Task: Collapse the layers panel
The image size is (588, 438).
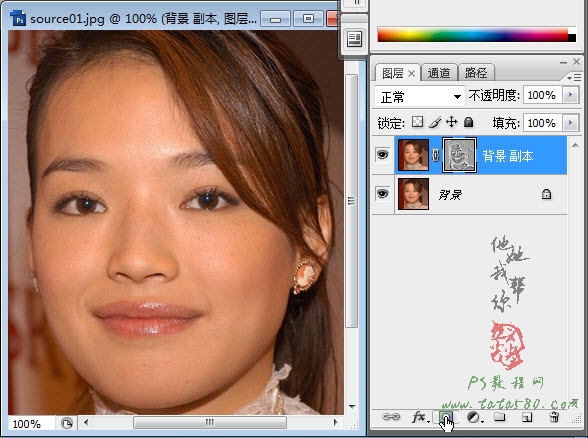Action: [x=563, y=62]
